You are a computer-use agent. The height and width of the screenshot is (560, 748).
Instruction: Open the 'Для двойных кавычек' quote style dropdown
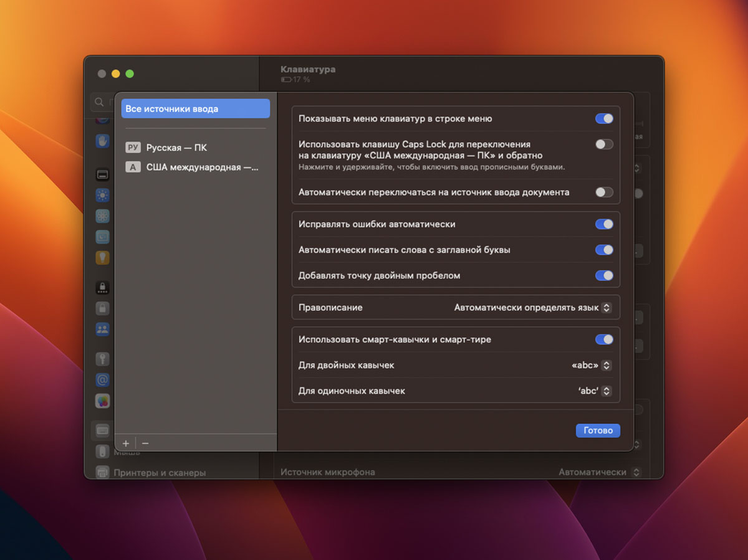(592, 366)
